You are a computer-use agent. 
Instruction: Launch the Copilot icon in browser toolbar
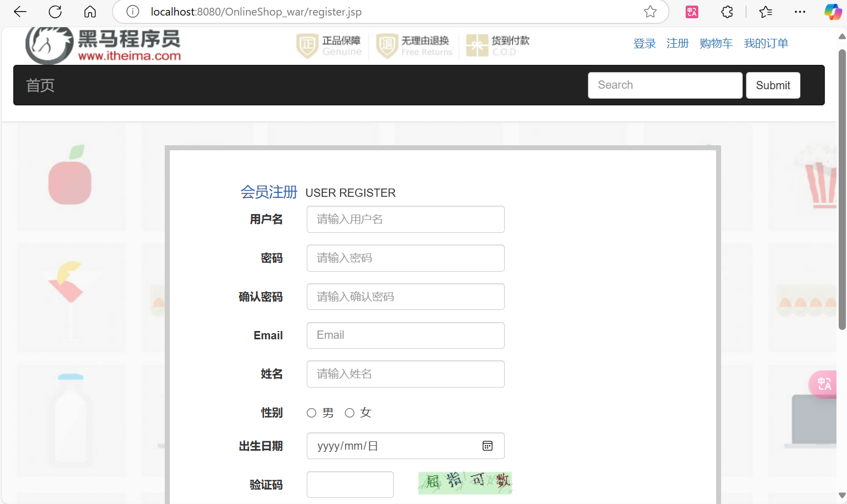[833, 12]
